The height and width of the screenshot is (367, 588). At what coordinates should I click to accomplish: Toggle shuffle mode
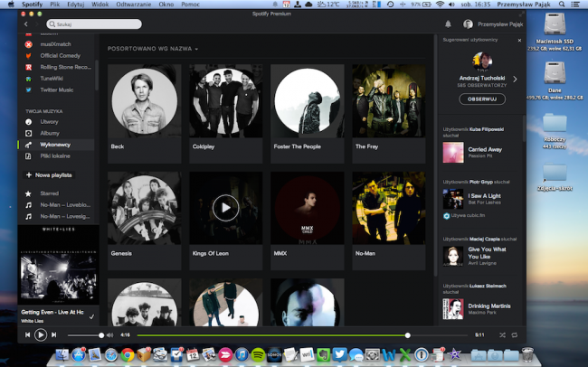(502, 334)
